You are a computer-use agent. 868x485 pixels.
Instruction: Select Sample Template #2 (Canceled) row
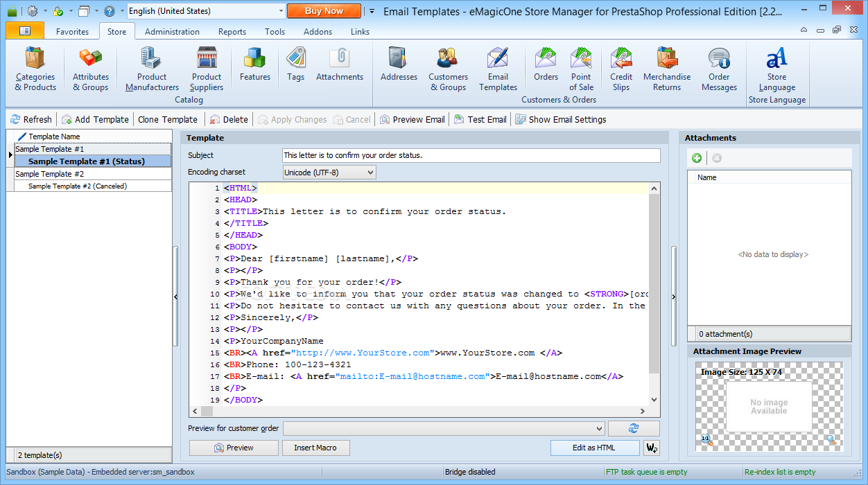click(x=93, y=186)
